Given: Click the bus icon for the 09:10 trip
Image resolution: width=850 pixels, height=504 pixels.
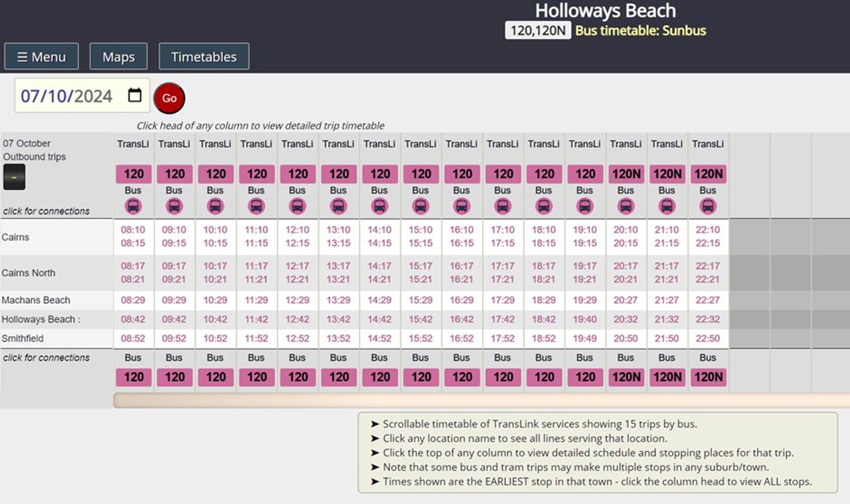Looking at the screenshot, I should coord(174,206).
